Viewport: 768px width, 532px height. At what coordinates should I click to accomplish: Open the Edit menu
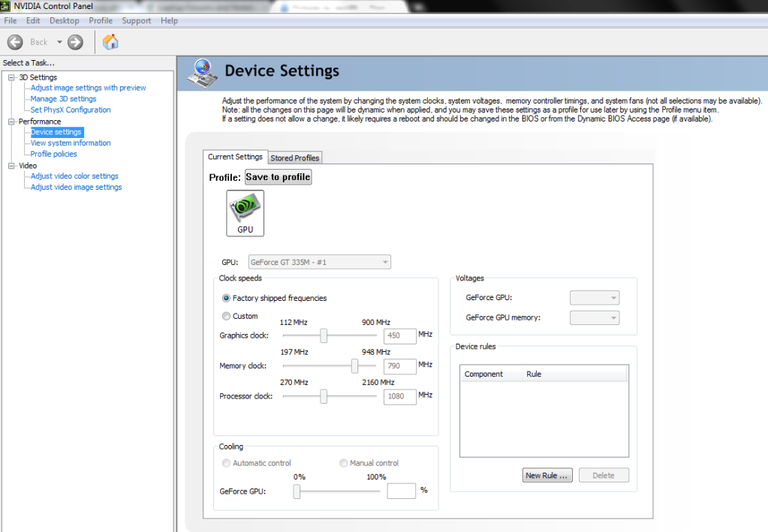click(x=33, y=20)
